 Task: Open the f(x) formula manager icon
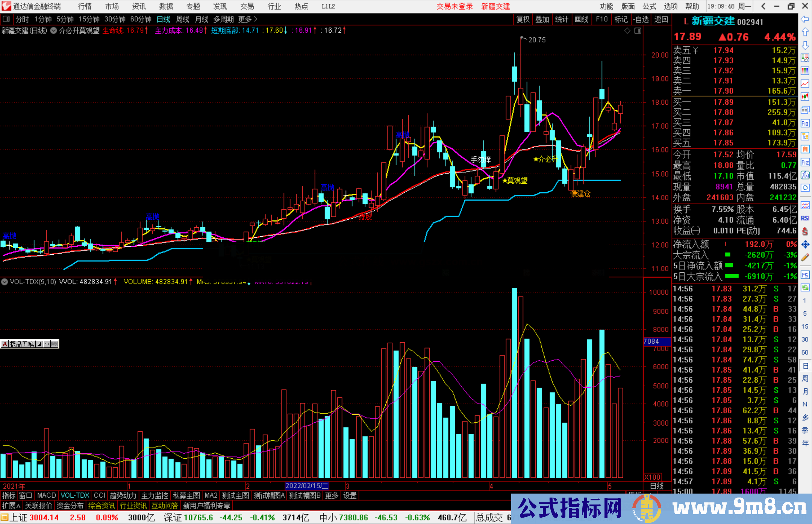[805, 175]
